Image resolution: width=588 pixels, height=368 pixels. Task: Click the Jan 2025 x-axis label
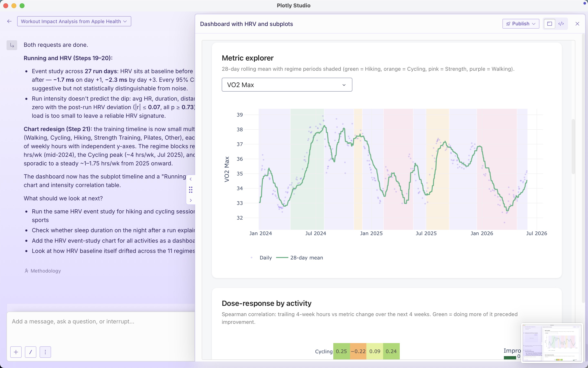[371, 233]
